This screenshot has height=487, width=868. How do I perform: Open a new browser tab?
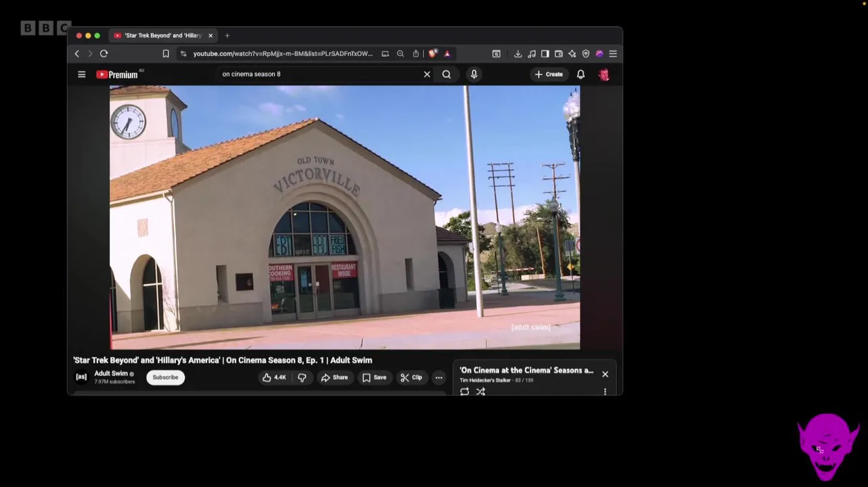click(227, 35)
